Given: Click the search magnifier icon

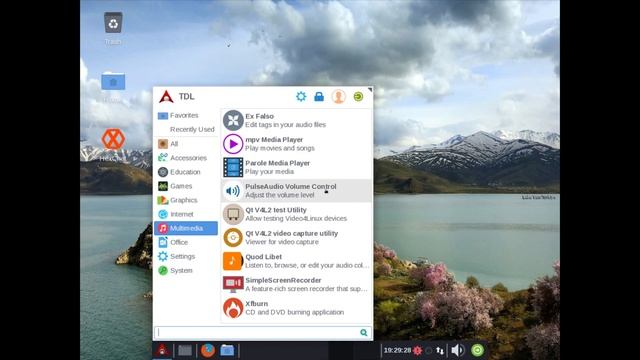Looking at the screenshot, I should pos(364,333).
